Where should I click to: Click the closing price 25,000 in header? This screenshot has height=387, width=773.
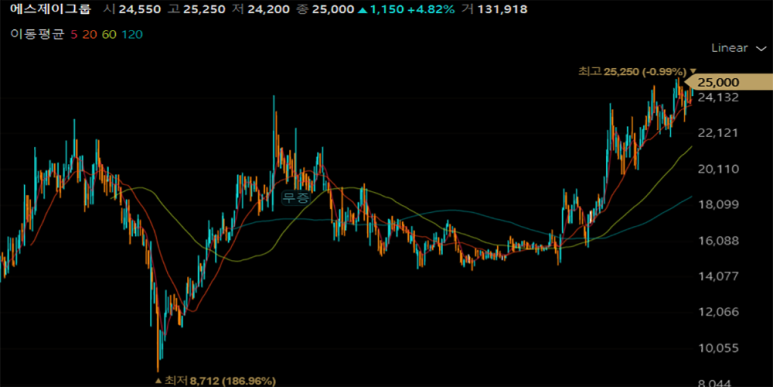[x=332, y=9]
